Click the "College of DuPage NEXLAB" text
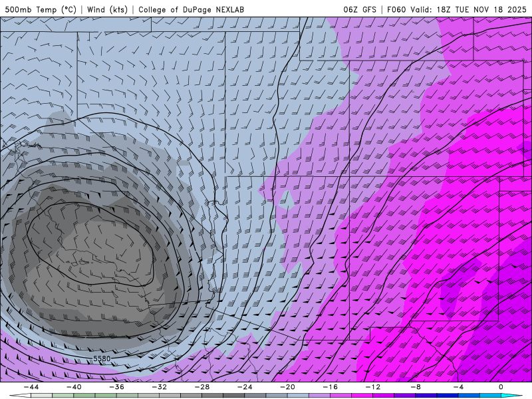The width and height of the screenshot is (532, 399). 191,9
